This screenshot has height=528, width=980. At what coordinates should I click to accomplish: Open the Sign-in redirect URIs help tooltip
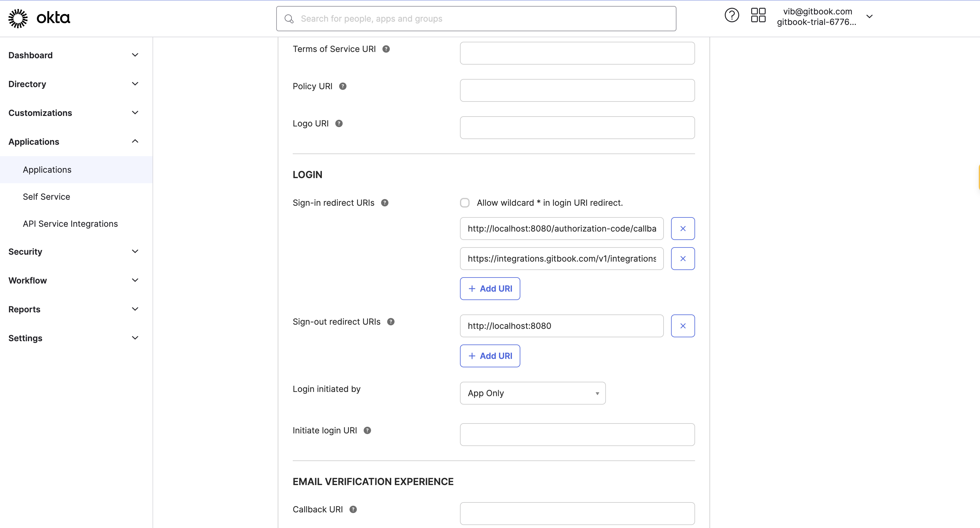coord(385,202)
